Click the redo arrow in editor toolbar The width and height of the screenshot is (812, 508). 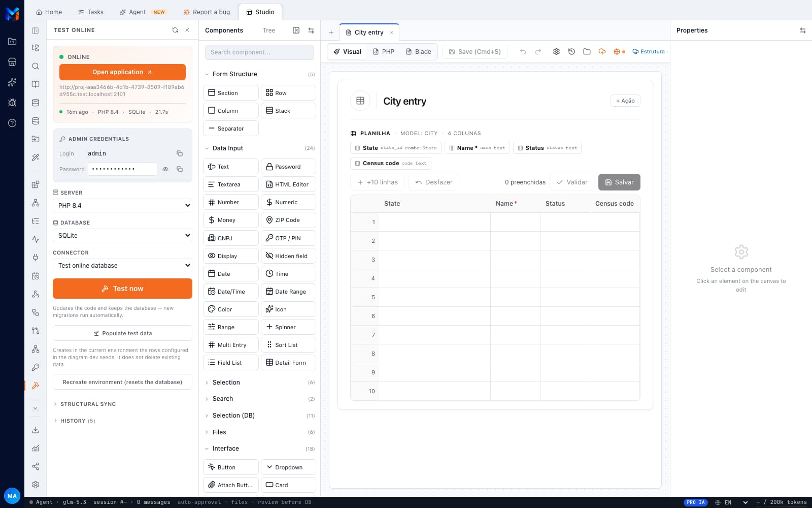coord(538,51)
